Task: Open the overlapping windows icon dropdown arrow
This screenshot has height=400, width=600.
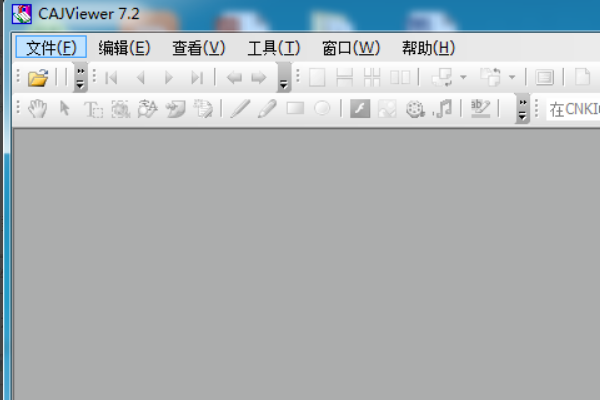Action: [x=463, y=78]
